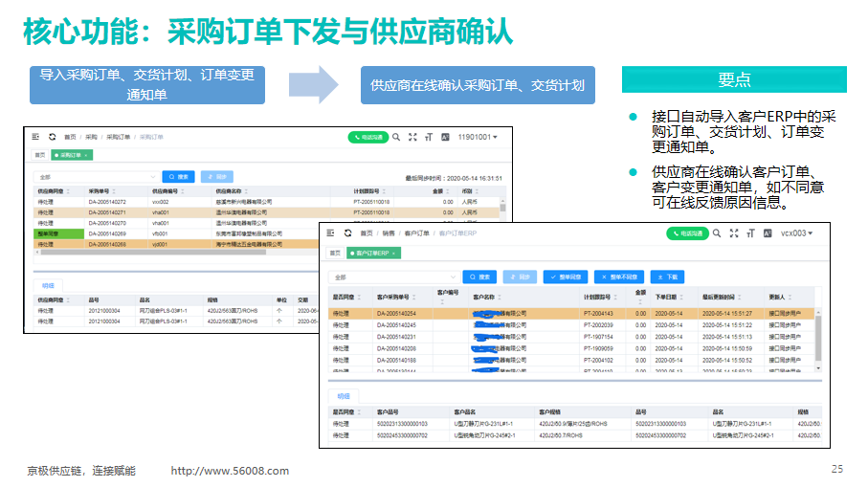The image size is (868, 487).
Task: Collapse the sidebar menu icon in 客户订单ERP window
Action: pos(330,233)
